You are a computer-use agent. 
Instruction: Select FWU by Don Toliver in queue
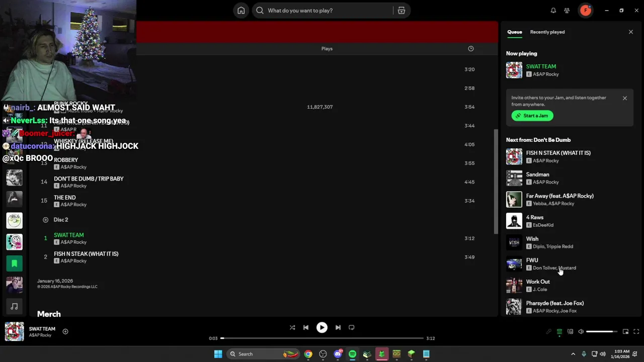coord(570,264)
